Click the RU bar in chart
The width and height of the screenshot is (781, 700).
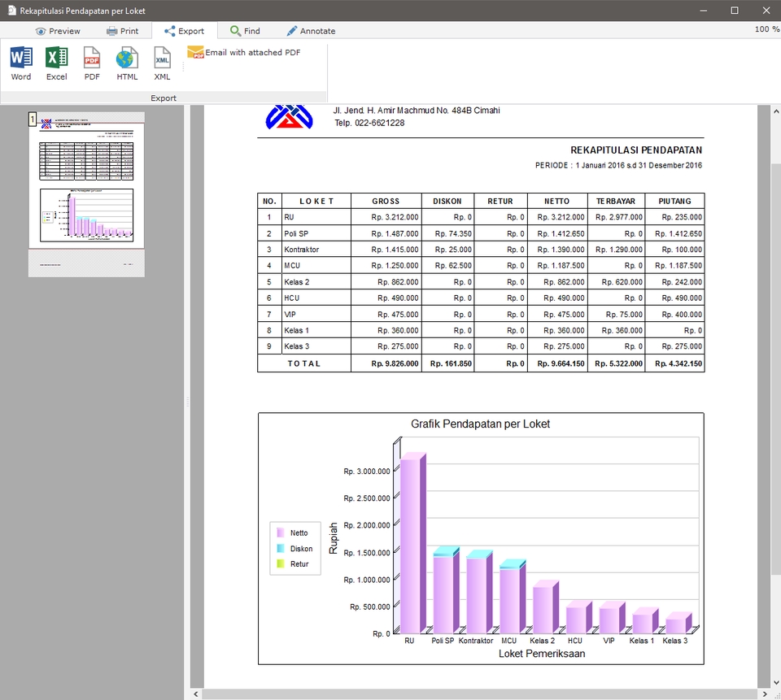click(413, 542)
